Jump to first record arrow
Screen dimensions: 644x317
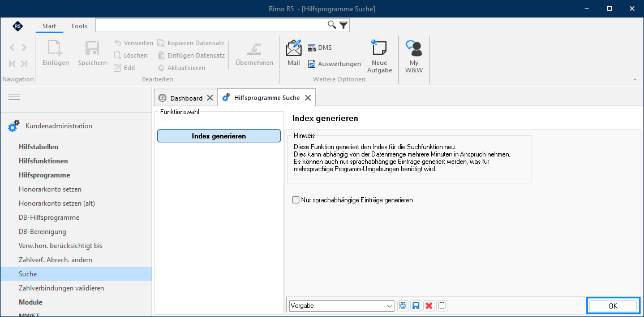coord(12,63)
